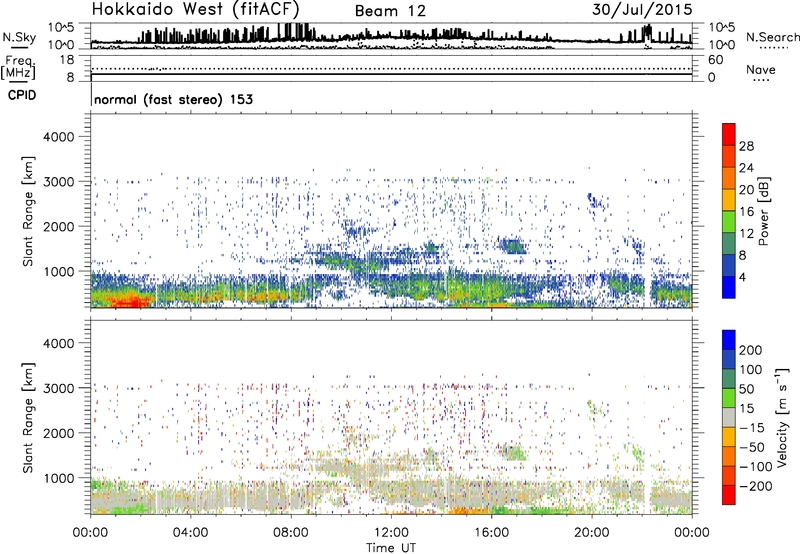This screenshot has height=554, width=800.
Task: Click the 'CPID' label
Action: (22, 95)
